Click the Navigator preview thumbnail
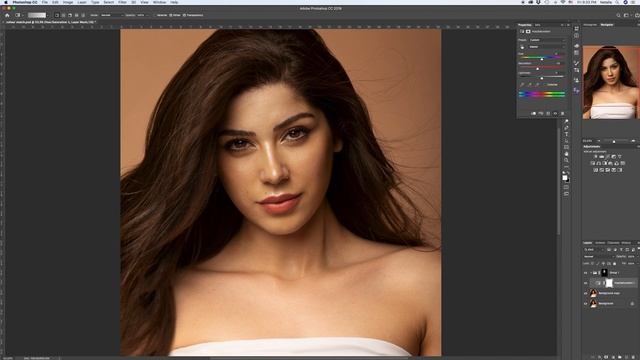This screenshot has width=640, height=360. click(x=611, y=82)
